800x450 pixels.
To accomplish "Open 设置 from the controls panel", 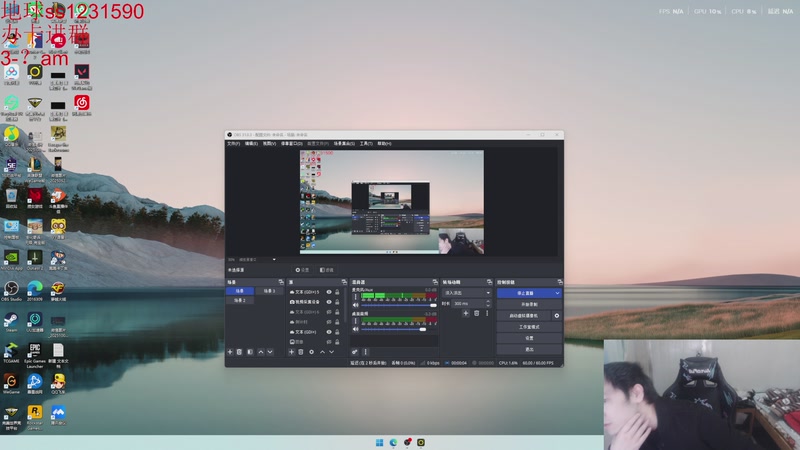I will [x=529, y=338].
